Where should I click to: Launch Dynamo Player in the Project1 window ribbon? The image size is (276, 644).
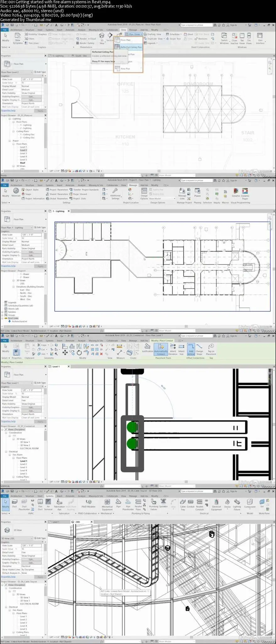[x=245, y=194]
